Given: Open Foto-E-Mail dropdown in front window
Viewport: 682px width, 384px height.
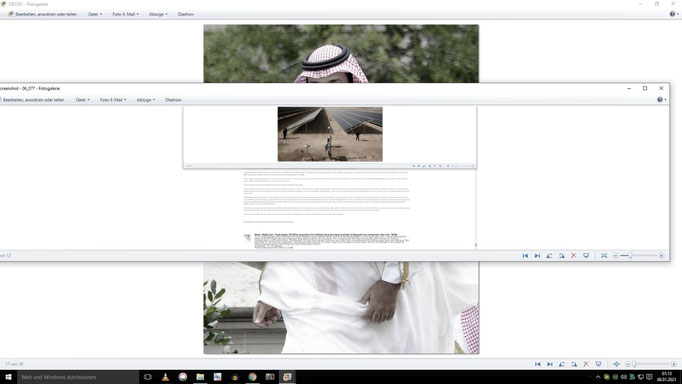Looking at the screenshot, I should point(113,100).
